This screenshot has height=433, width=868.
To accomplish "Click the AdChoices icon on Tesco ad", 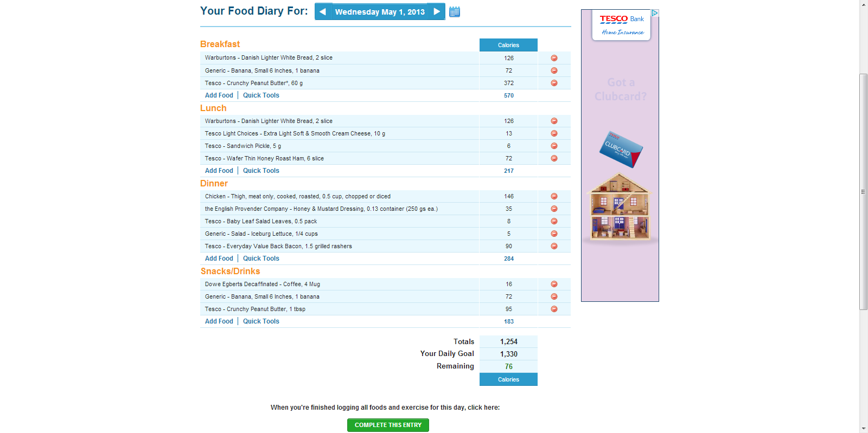I will (655, 13).
